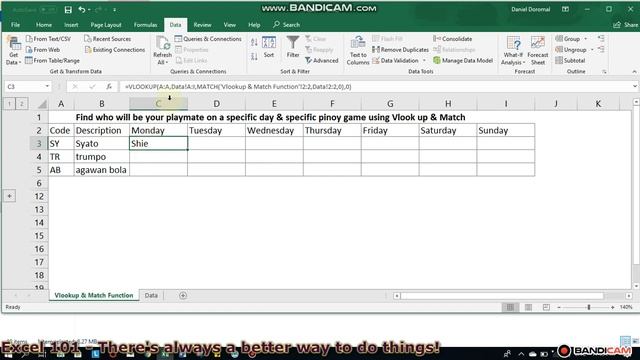Select the Wednesday header cell
The width and height of the screenshot is (640, 360).
click(x=274, y=131)
